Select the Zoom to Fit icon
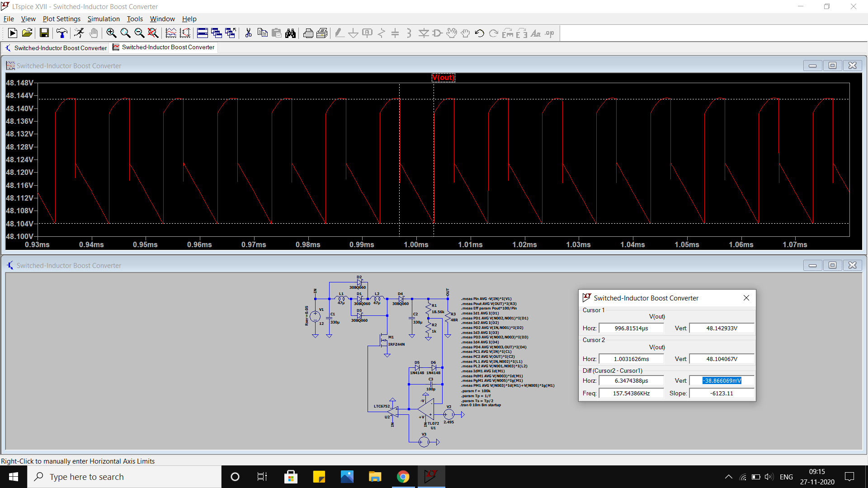The image size is (868, 488). click(153, 33)
